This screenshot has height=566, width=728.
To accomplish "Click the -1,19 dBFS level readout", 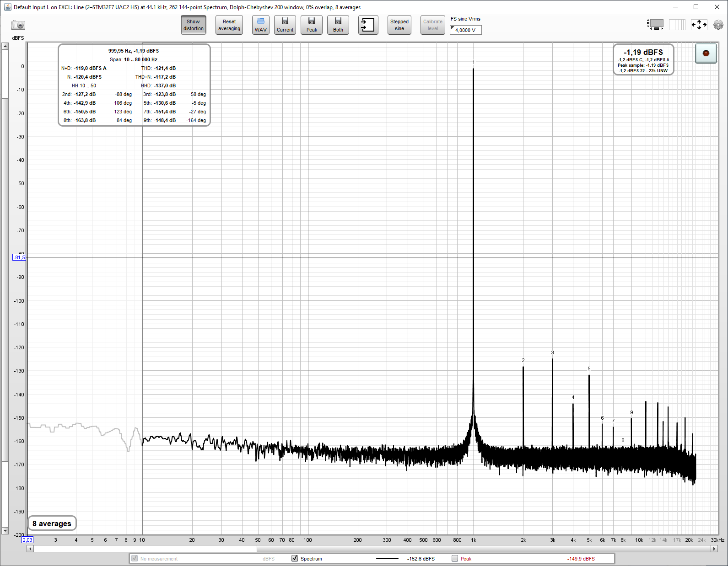I will [643, 52].
